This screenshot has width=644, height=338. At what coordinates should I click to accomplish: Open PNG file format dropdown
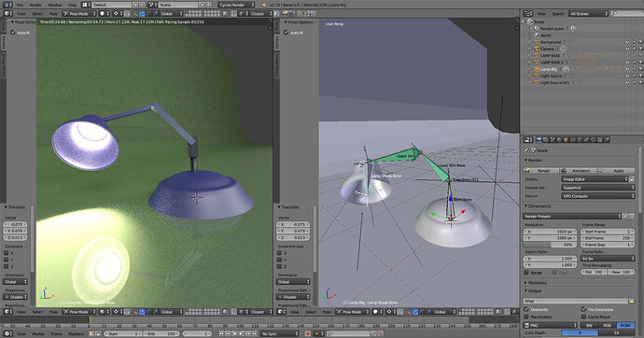pyautogui.click(x=551, y=325)
